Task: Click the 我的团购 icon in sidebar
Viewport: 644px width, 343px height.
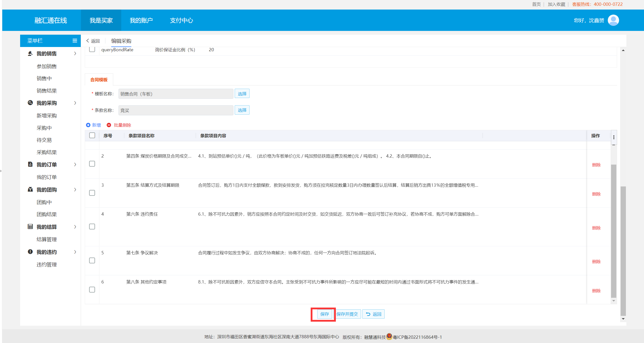Action: click(30, 189)
